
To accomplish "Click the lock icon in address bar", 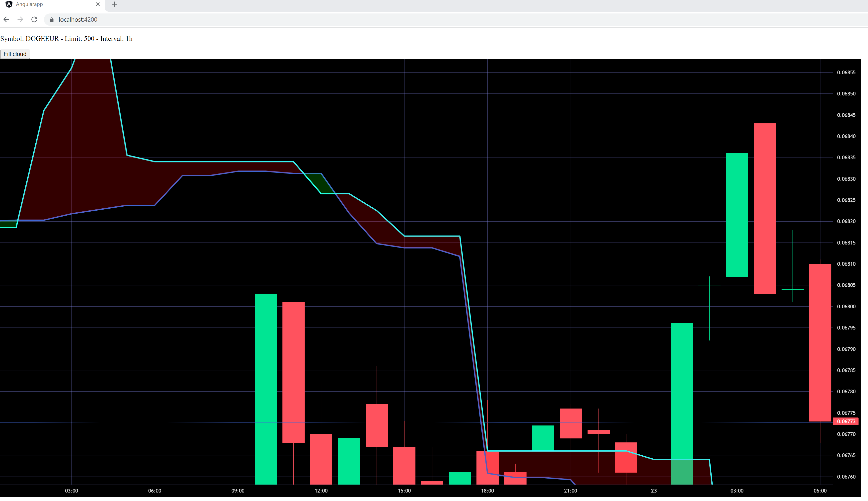I will 52,20.
